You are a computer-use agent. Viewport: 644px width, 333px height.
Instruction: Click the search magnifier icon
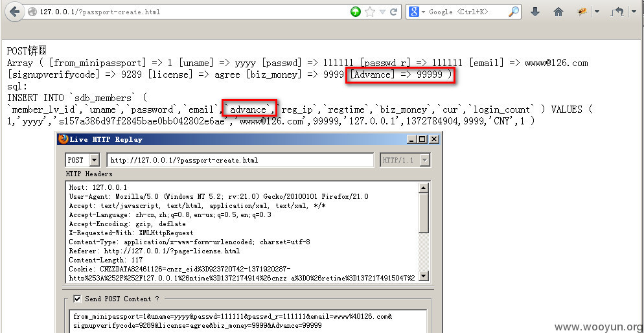pyautogui.click(x=513, y=12)
